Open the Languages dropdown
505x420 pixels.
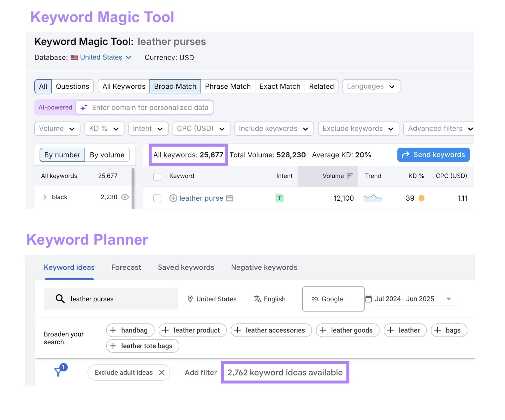click(371, 86)
